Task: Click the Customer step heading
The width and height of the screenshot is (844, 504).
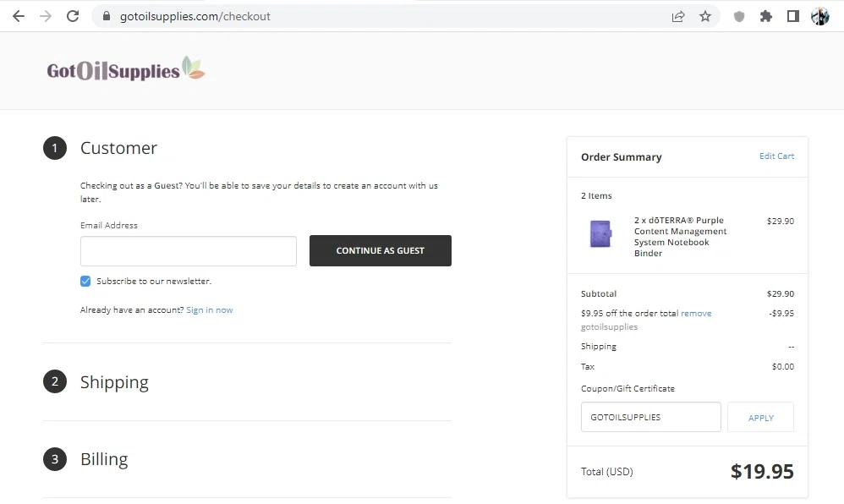Action: (118, 148)
